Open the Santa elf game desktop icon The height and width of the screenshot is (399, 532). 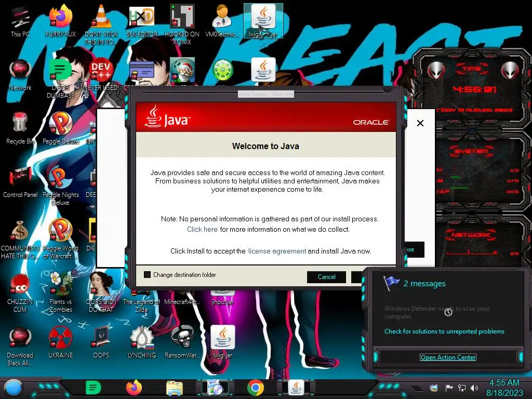point(182,70)
